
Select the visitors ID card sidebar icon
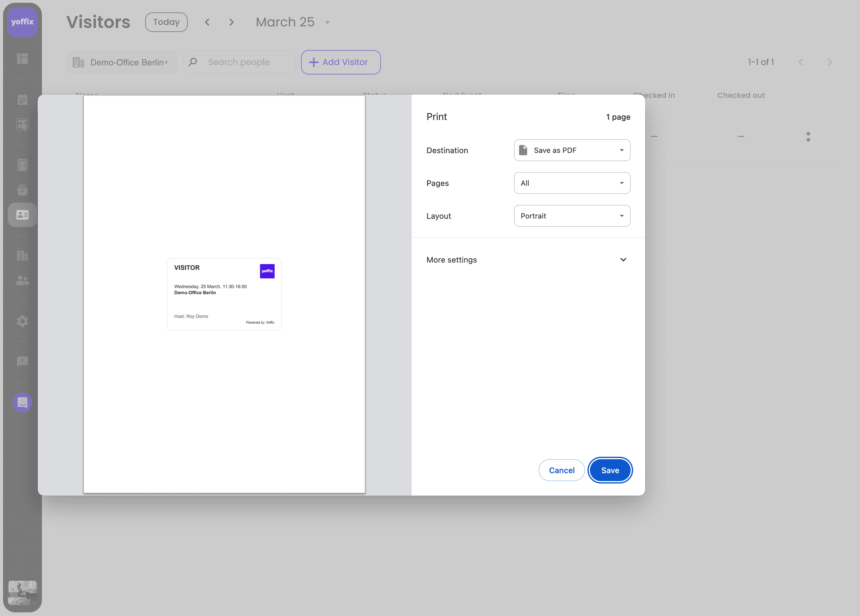[x=22, y=215]
